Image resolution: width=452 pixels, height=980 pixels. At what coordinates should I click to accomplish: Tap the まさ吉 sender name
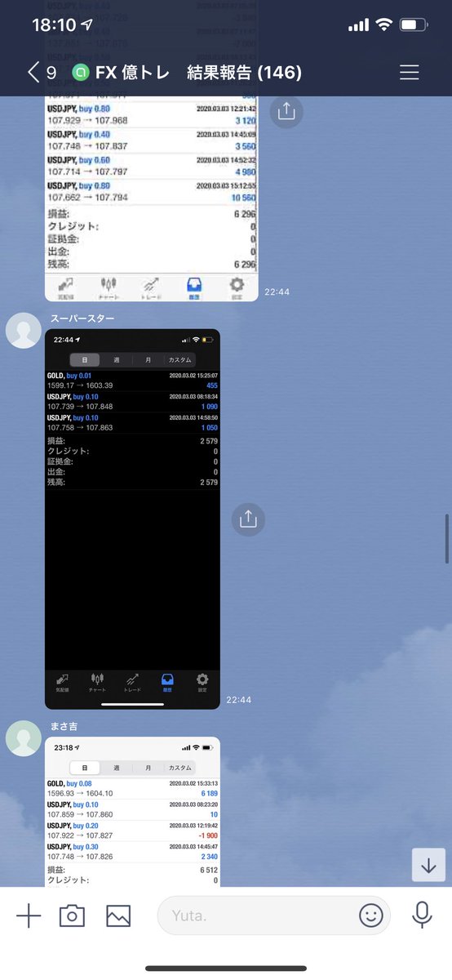[x=64, y=726]
